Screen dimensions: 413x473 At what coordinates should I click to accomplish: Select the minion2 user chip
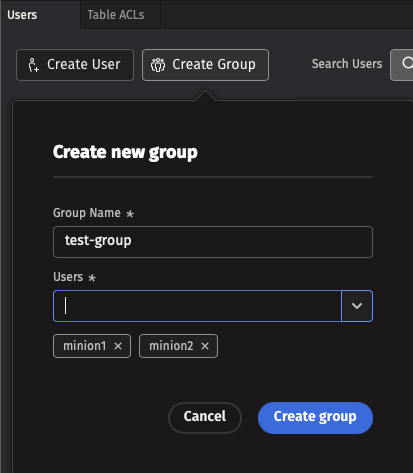[x=178, y=346]
